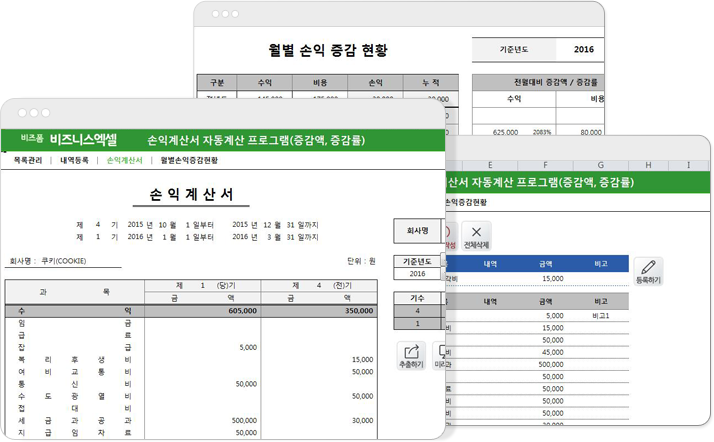The height and width of the screenshot is (442, 714).
Task: Select column header F in right window
Action: [545, 165]
